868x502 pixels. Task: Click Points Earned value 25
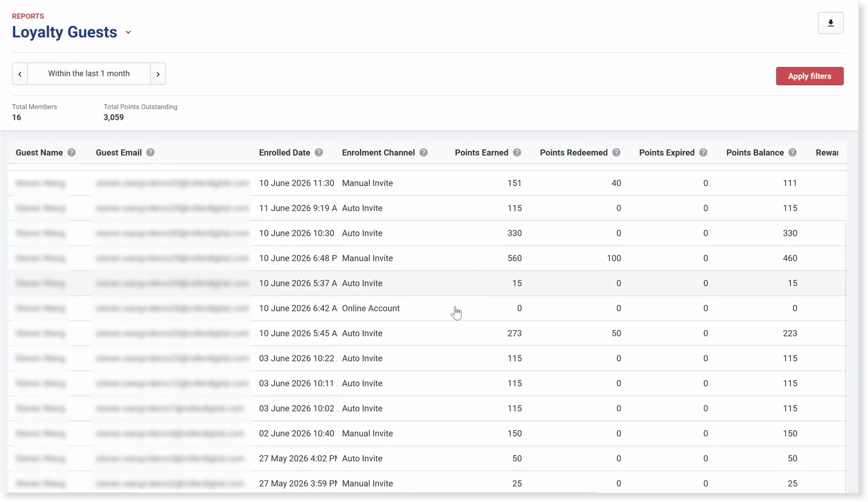pyautogui.click(x=517, y=483)
